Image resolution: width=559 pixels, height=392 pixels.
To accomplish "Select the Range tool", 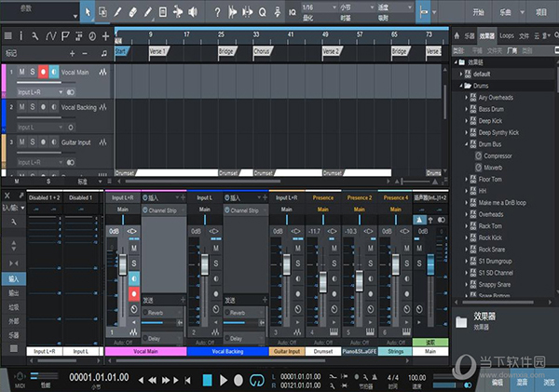I will pyautogui.click(x=102, y=12).
